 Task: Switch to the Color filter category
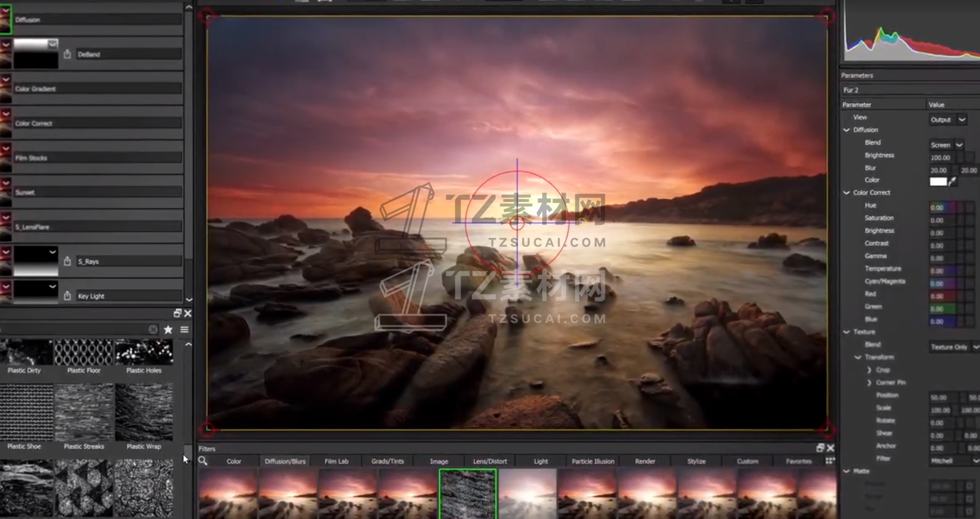coord(234,461)
